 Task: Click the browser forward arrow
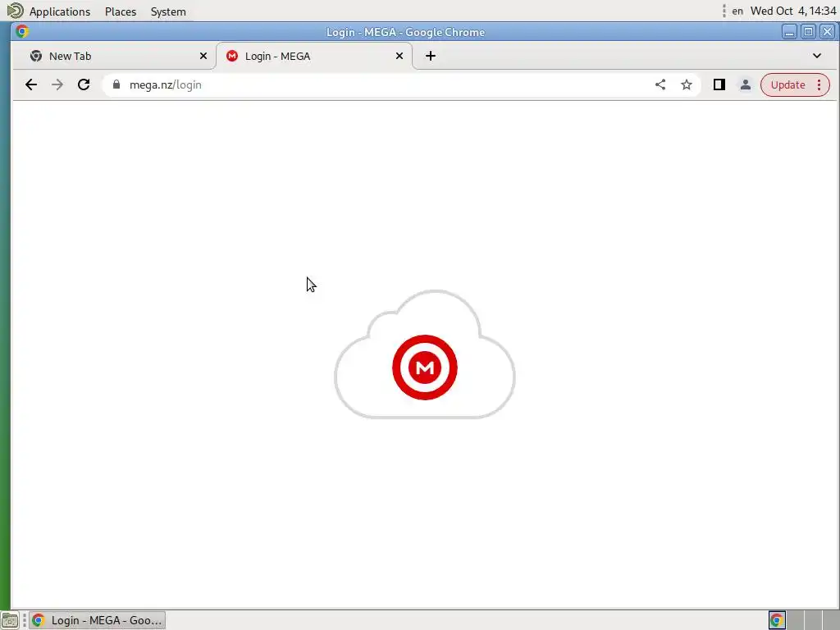[x=57, y=84]
